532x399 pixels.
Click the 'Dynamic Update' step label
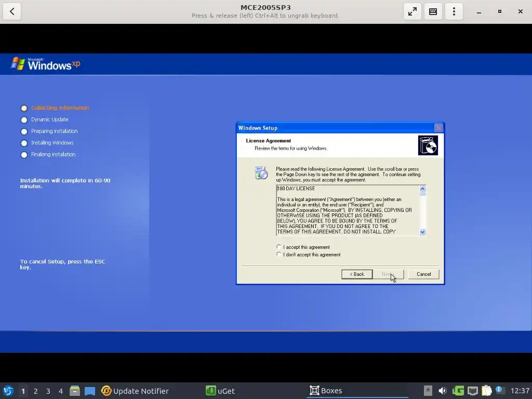click(49, 119)
